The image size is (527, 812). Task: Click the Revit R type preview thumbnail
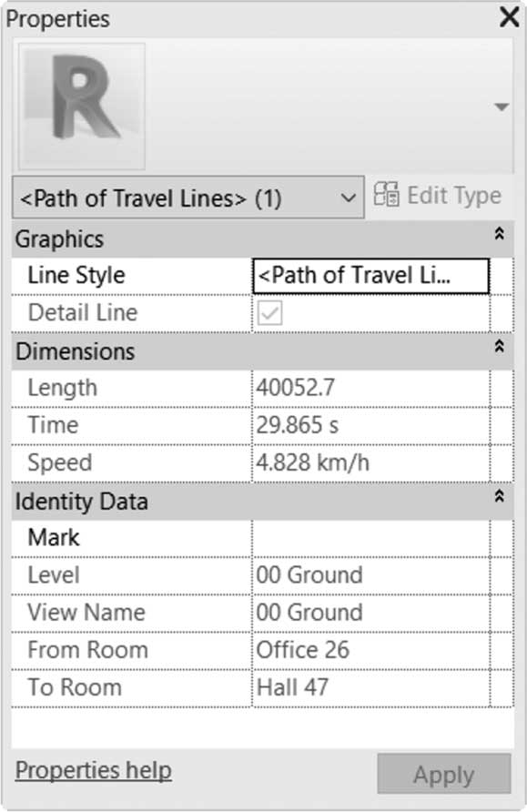(x=82, y=107)
